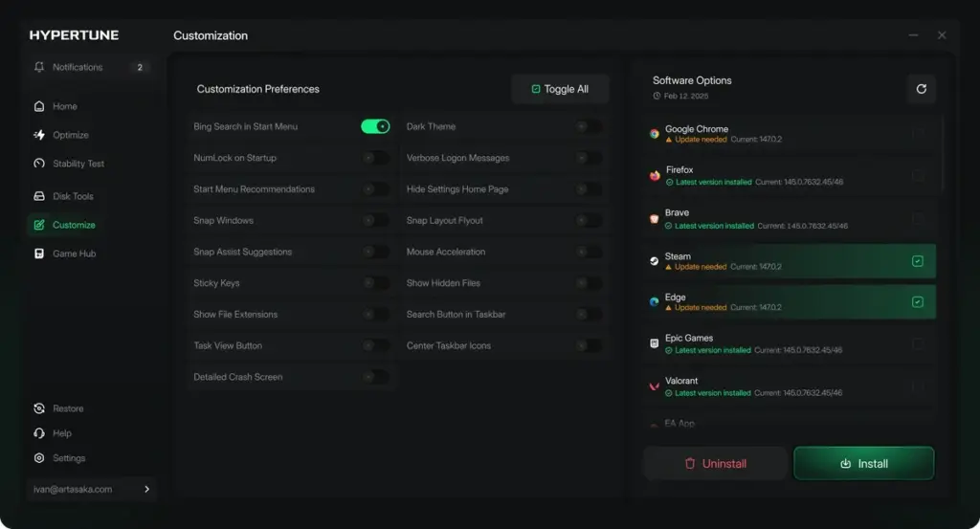This screenshot has width=980, height=529.
Task: Click the Brave browser icon
Action: [x=654, y=219]
